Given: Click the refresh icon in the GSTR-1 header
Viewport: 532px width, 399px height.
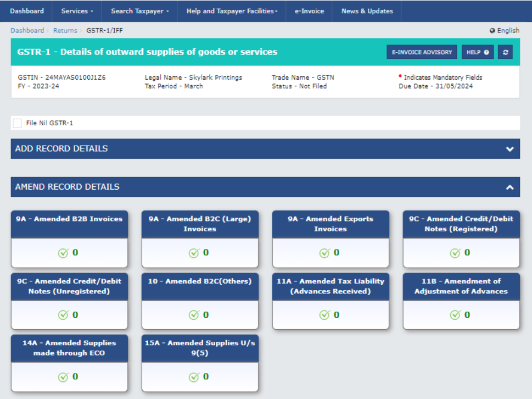Looking at the screenshot, I should click(x=505, y=52).
